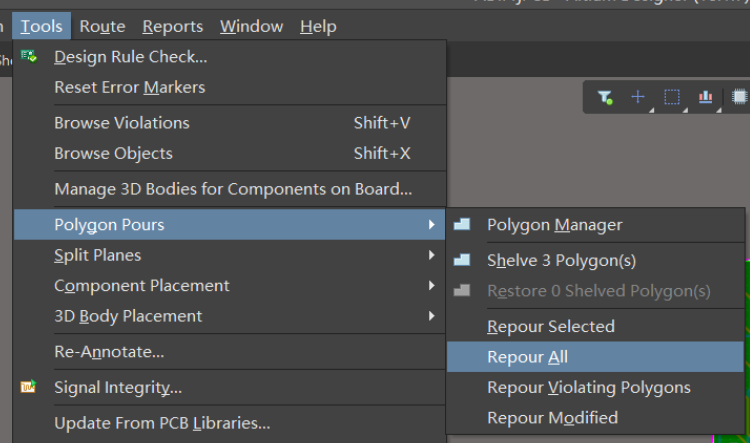
Task: Open the Reports menu
Action: pyautogui.click(x=173, y=26)
